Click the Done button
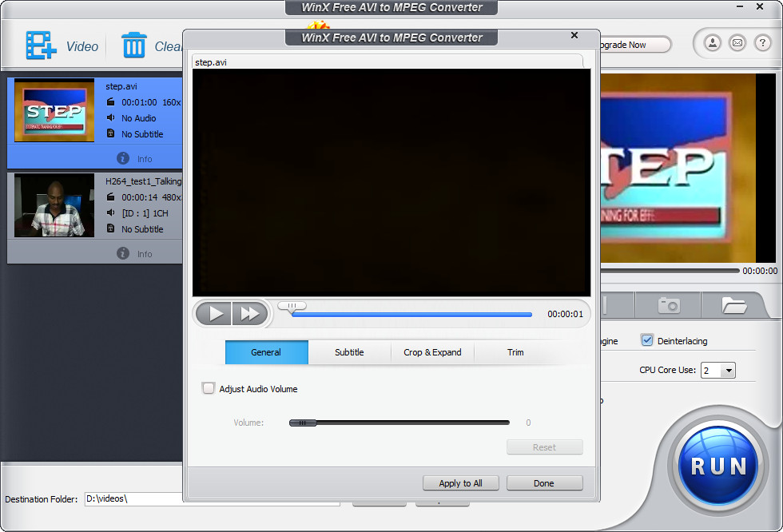 click(x=544, y=483)
